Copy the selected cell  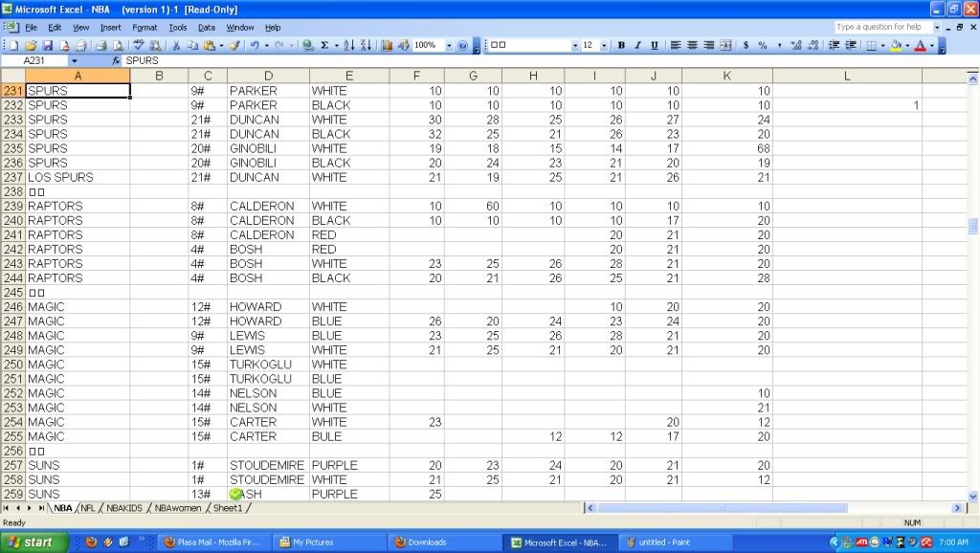(x=193, y=45)
